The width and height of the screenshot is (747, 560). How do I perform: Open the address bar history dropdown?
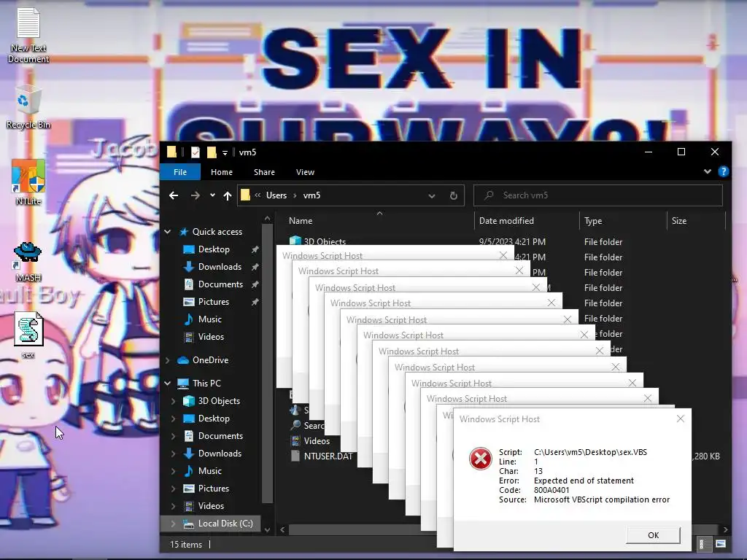click(x=432, y=195)
